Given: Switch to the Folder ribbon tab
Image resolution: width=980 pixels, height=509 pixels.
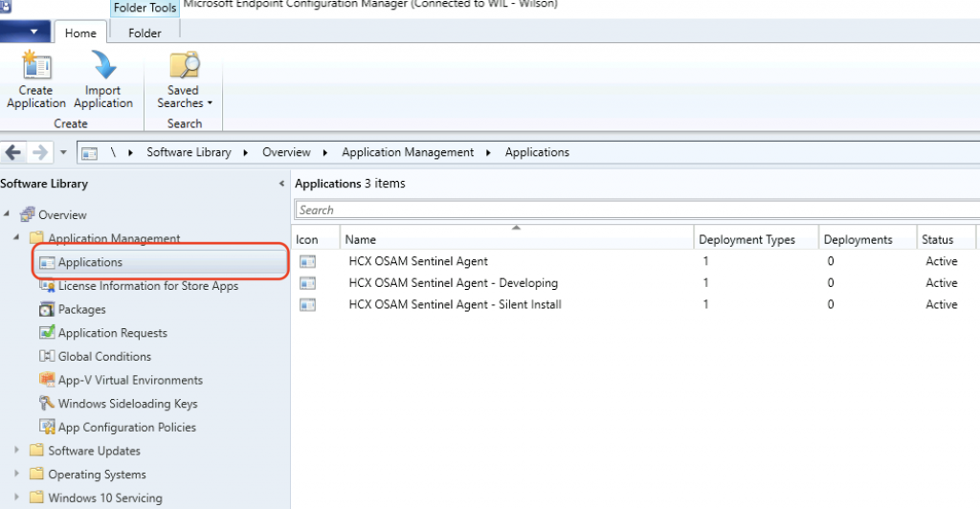Looking at the screenshot, I should click(145, 33).
